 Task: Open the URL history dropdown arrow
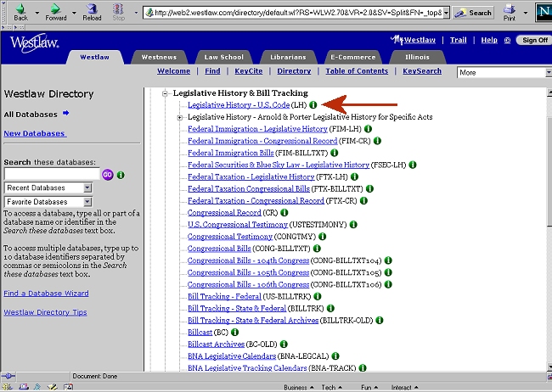(x=446, y=13)
